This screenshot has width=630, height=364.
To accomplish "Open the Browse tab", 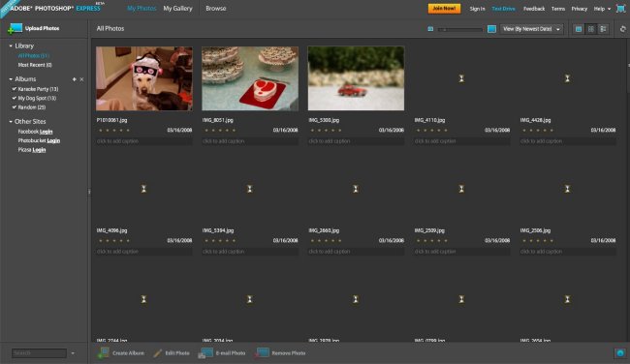I will click(x=216, y=9).
